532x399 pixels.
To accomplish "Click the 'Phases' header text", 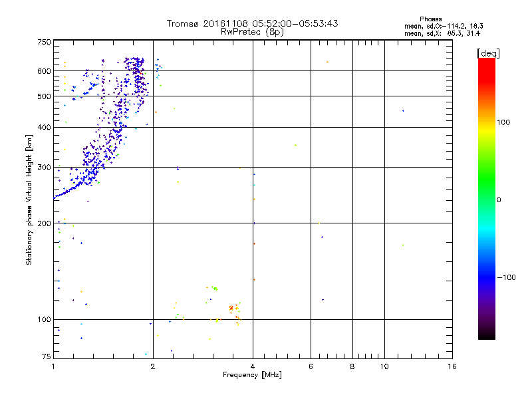I will click(x=430, y=19).
